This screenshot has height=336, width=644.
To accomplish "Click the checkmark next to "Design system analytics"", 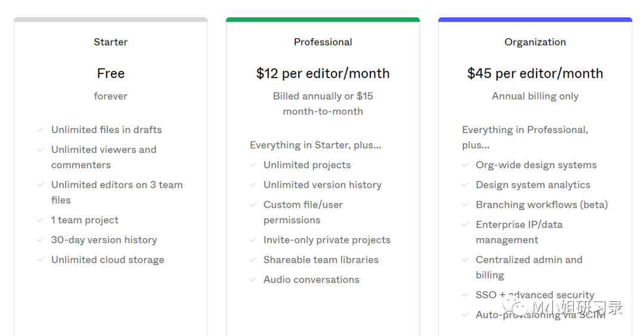I will pyautogui.click(x=465, y=185).
